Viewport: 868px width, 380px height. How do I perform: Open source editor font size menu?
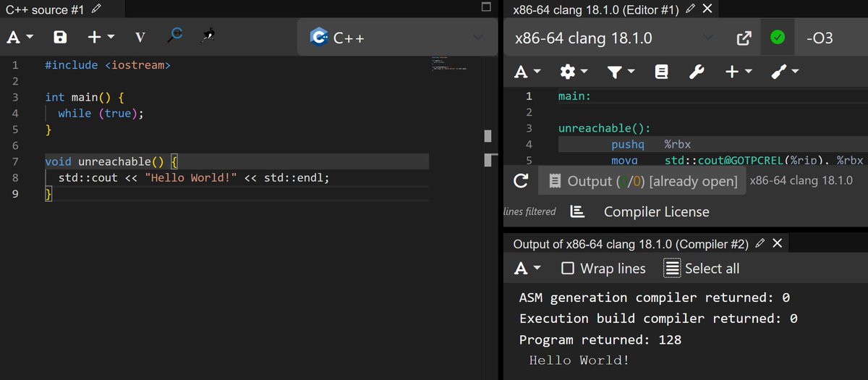20,37
